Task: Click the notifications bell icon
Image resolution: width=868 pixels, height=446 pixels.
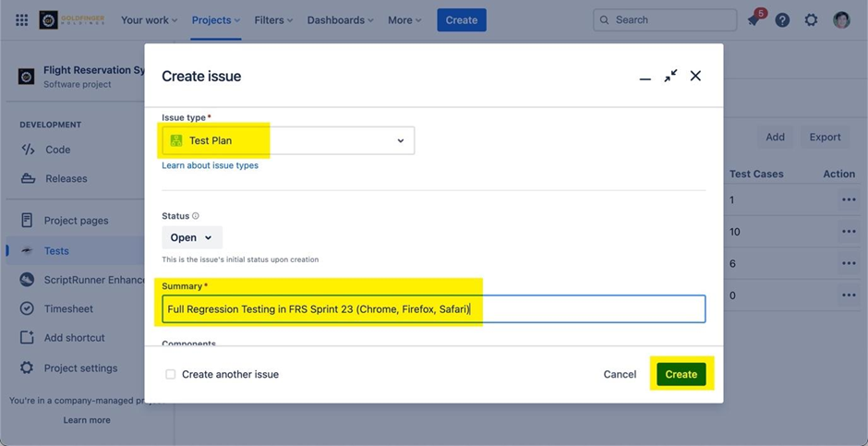Action: click(x=753, y=20)
